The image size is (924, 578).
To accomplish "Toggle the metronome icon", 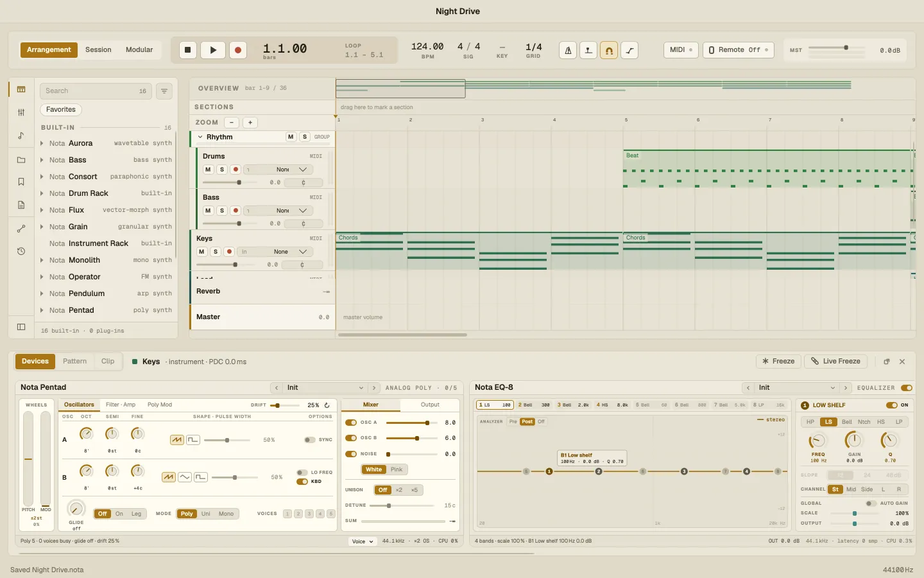I will click(x=568, y=50).
